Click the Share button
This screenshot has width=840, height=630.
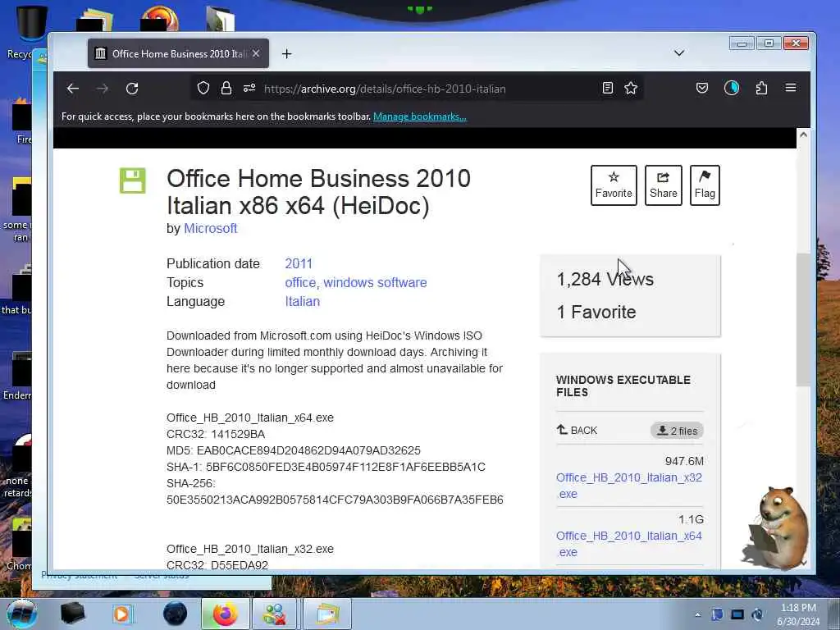pos(663,185)
